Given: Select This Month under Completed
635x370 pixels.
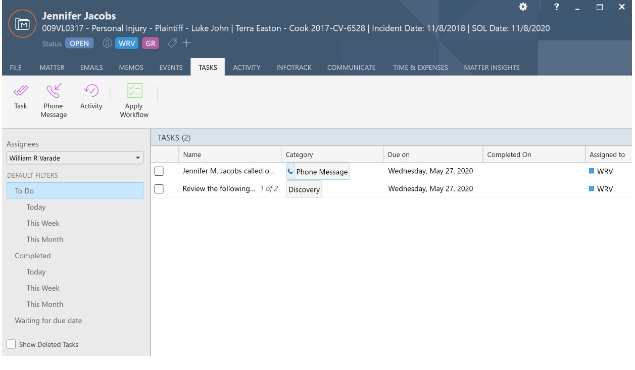Looking at the screenshot, I should click(x=45, y=304).
